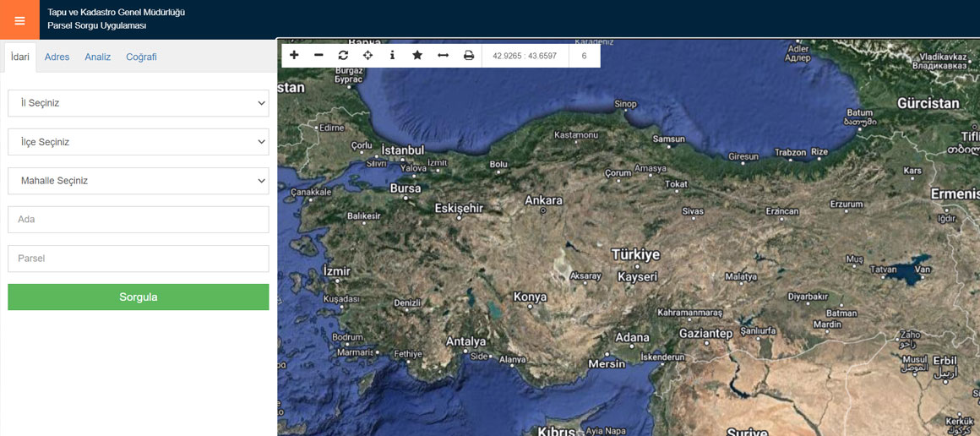980x436 pixels.
Task: Open the orange hamburger menu
Action: click(19, 20)
